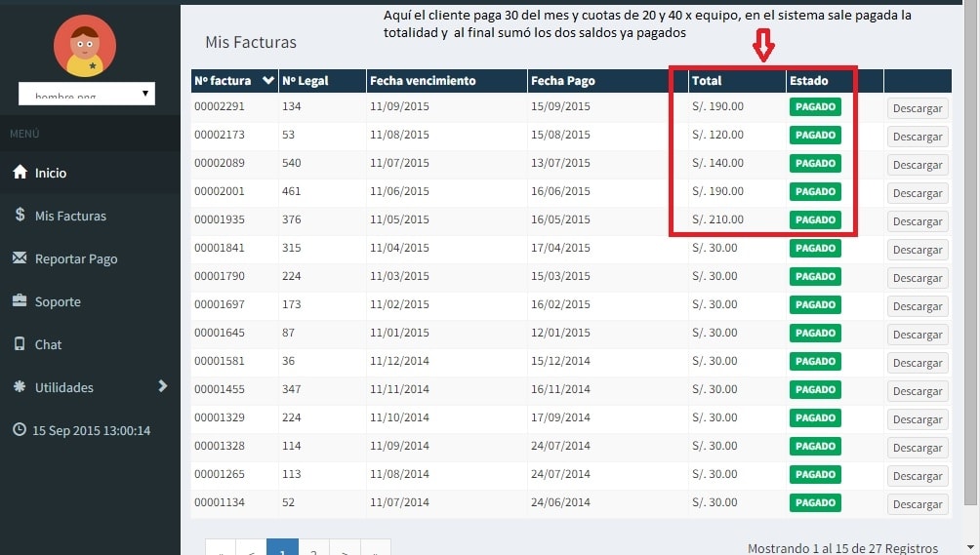
Task: Click the scrollbar down arrow
Action: click(971, 547)
